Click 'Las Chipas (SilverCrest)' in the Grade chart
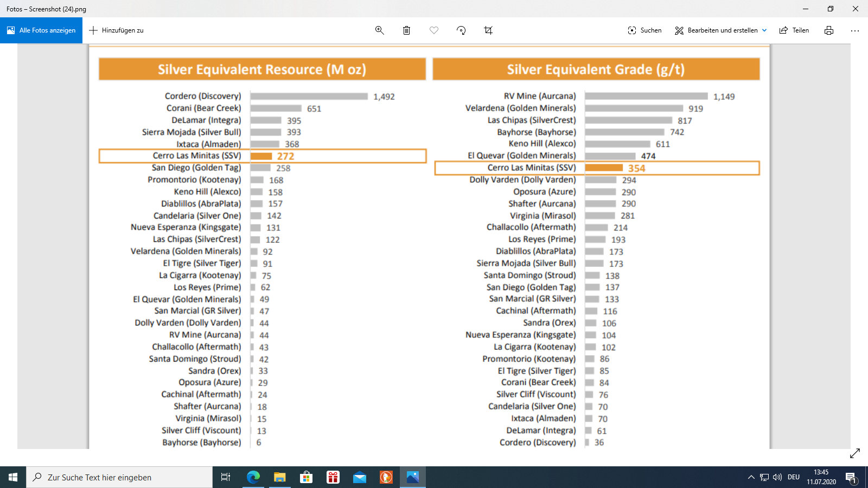The height and width of the screenshot is (488, 868). click(x=532, y=120)
